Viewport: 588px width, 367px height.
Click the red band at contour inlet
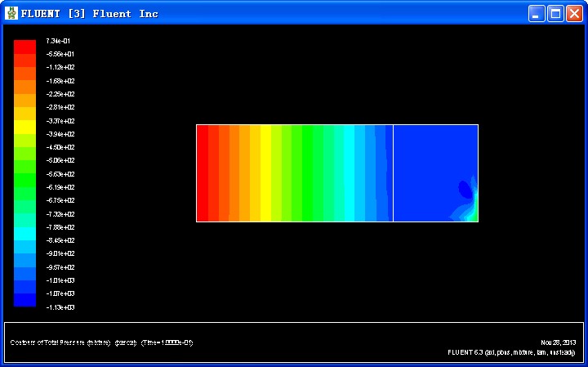[x=203, y=172]
